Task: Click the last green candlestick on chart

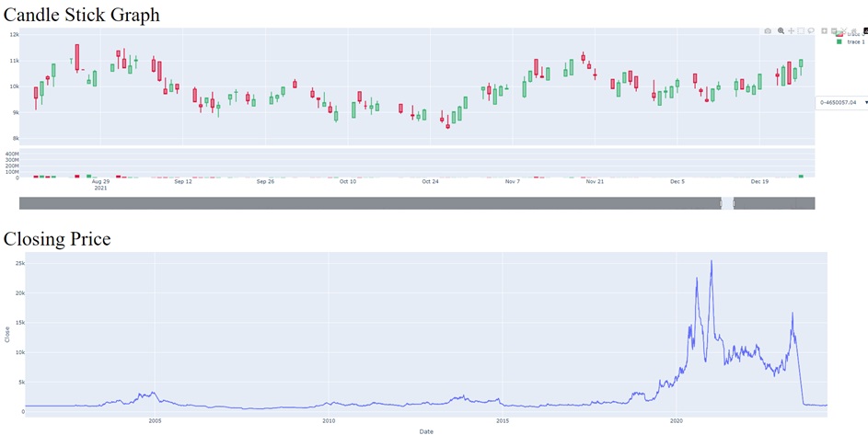Action: pos(801,63)
